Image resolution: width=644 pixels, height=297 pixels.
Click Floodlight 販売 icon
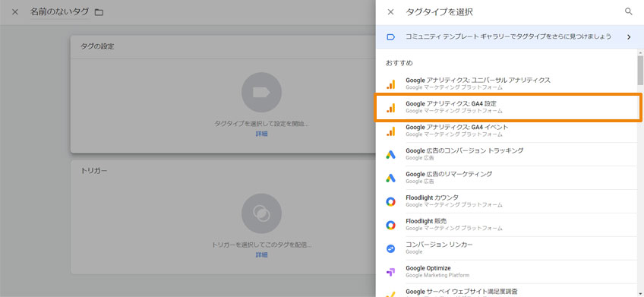tap(390, 225)
